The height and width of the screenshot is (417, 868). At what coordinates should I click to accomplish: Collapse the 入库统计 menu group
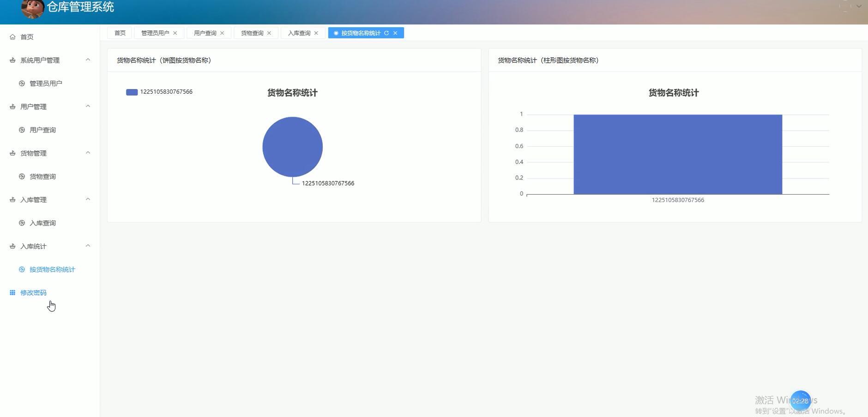[88, 245]
